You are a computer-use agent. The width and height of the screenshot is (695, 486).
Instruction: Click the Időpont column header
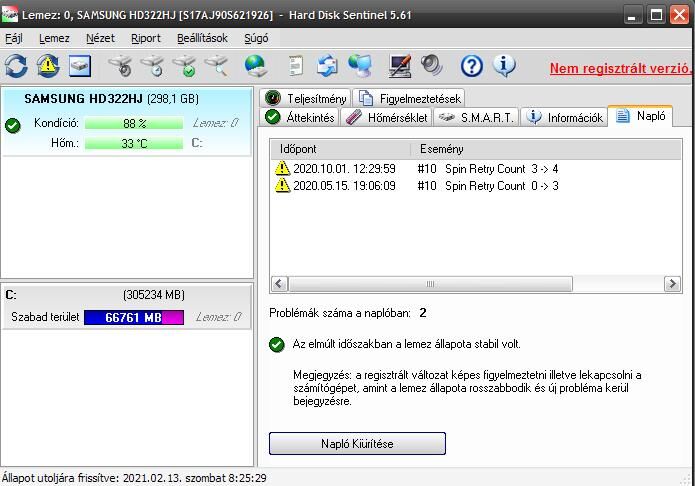click(x=340, y=149)
